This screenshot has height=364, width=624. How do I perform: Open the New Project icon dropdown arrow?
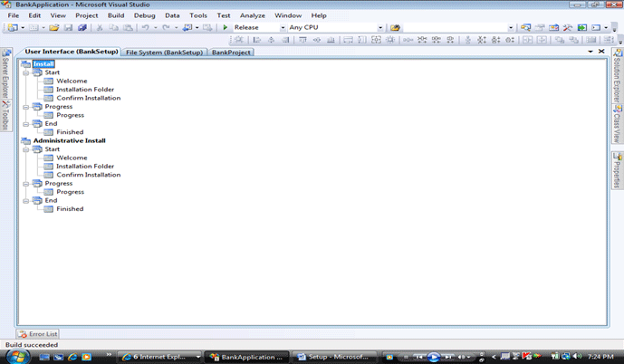[x=23, y=27]
